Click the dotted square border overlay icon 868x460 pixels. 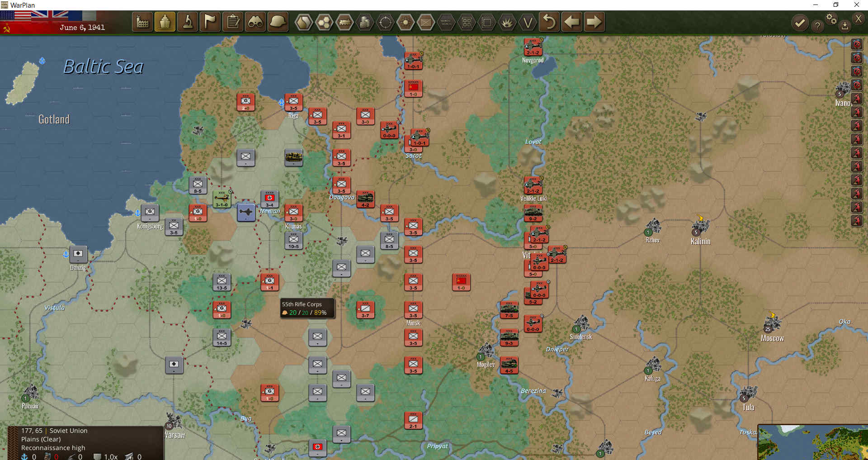pyautogui.click(x=487, y=22)
